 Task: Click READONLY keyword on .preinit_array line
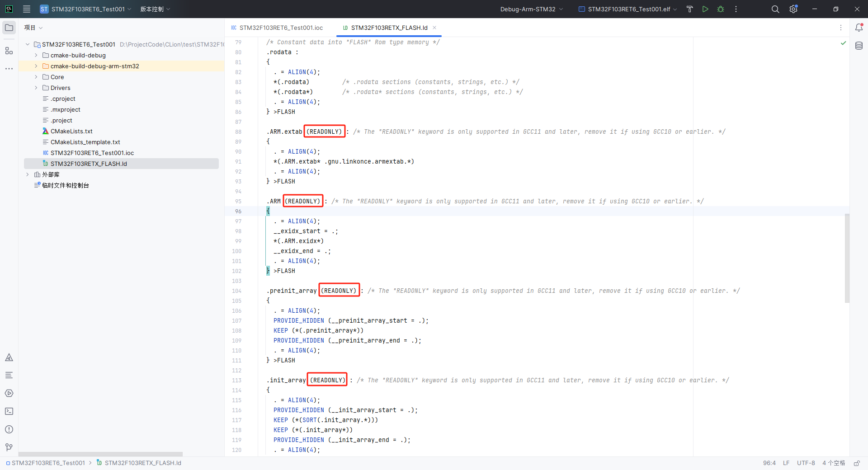pyautogui.click(x=339, y=291)
